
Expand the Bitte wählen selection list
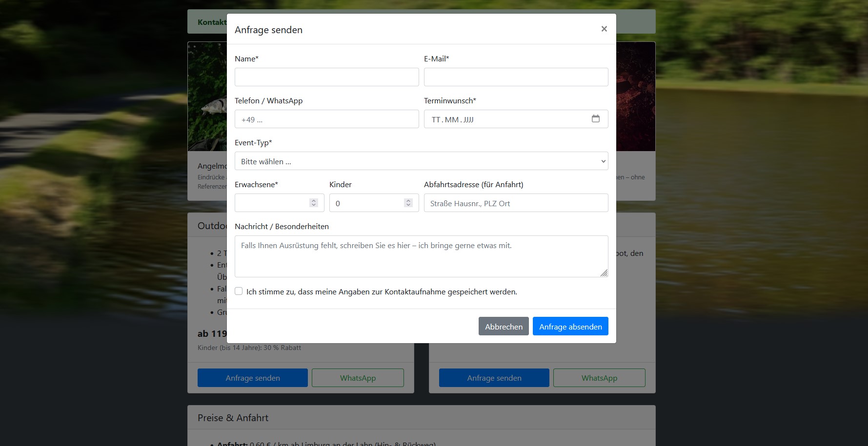click(422, 161)
